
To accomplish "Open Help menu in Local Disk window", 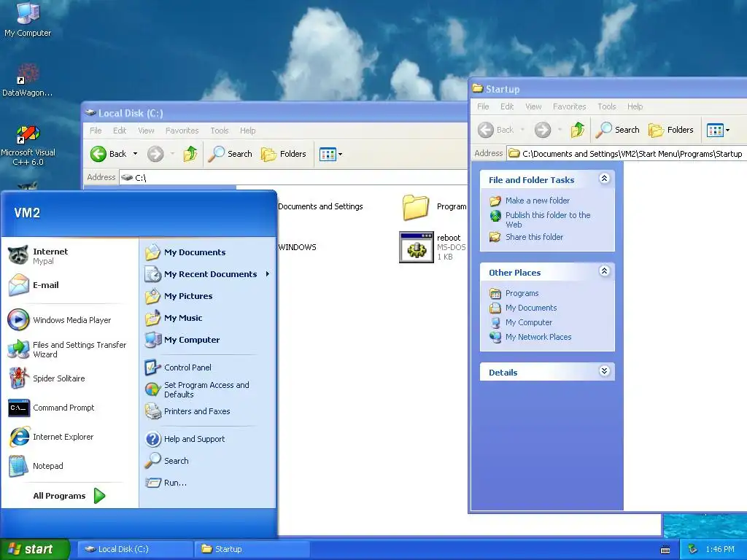I will click(x=248, y=131).
